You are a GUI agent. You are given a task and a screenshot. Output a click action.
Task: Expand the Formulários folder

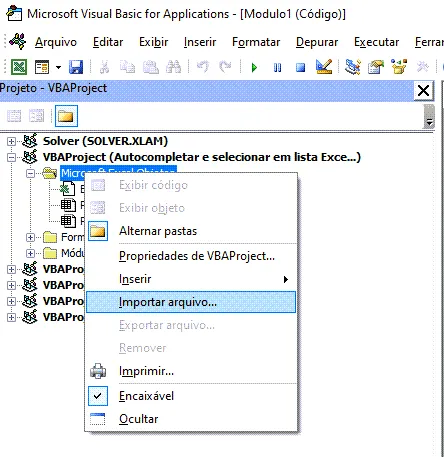[x=30, y=237]
